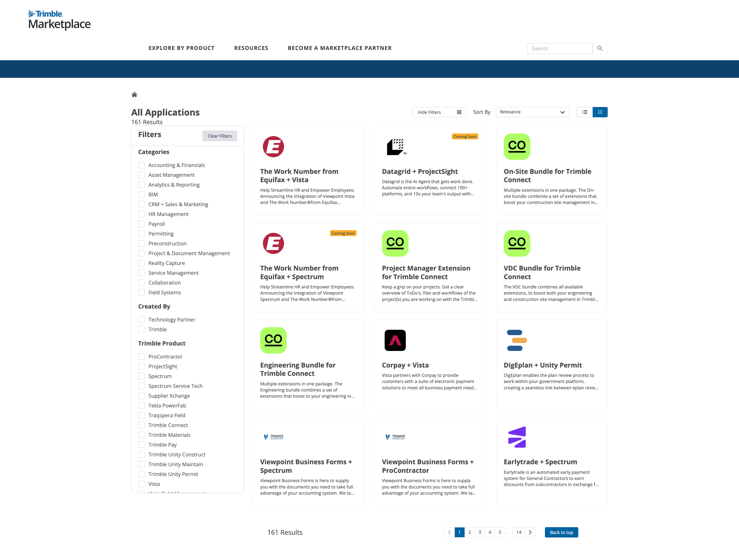739x560 pixels.
Task: Click the Hide Filters button
Action: (439, 112)
